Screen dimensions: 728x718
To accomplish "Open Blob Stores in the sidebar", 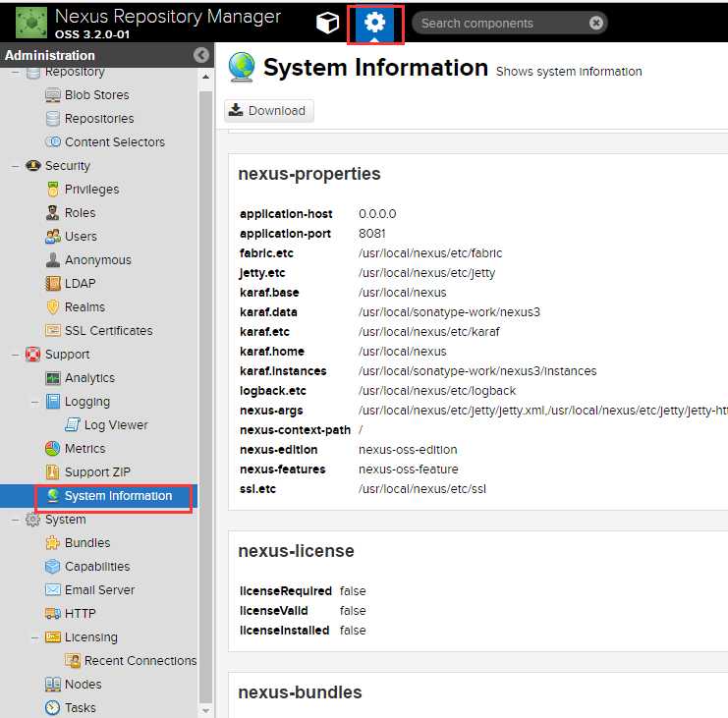I will pyautogui.click(x=96, y=95).
